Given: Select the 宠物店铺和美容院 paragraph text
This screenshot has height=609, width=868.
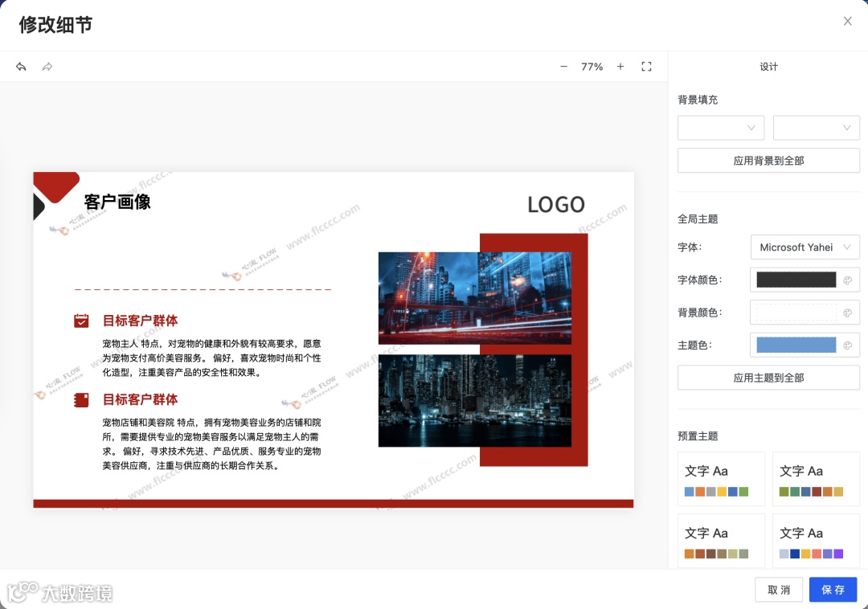Looking at the screenshot, I should tap(211, 444).
